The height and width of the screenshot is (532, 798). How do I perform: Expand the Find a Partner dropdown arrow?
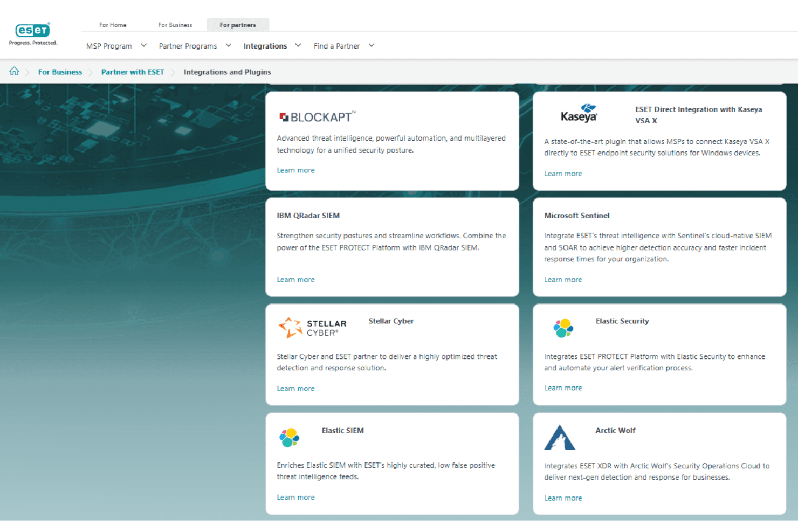coord(372,45)
